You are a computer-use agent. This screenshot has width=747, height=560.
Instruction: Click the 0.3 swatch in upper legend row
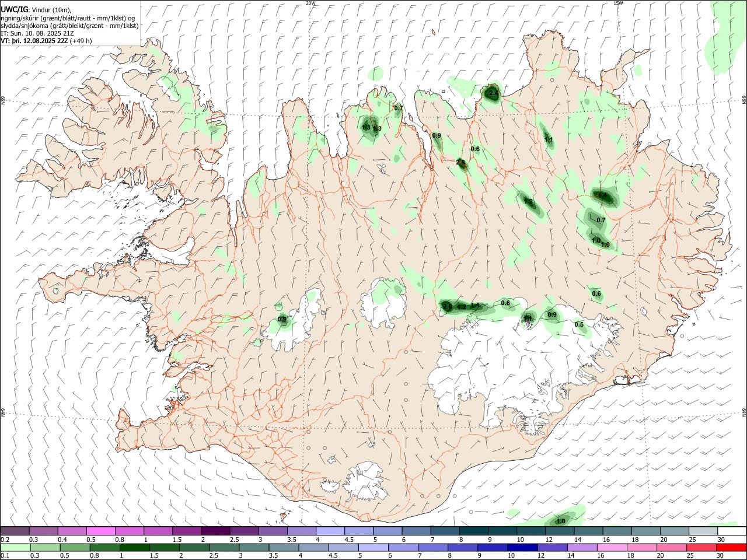click(x=43, y=531)
